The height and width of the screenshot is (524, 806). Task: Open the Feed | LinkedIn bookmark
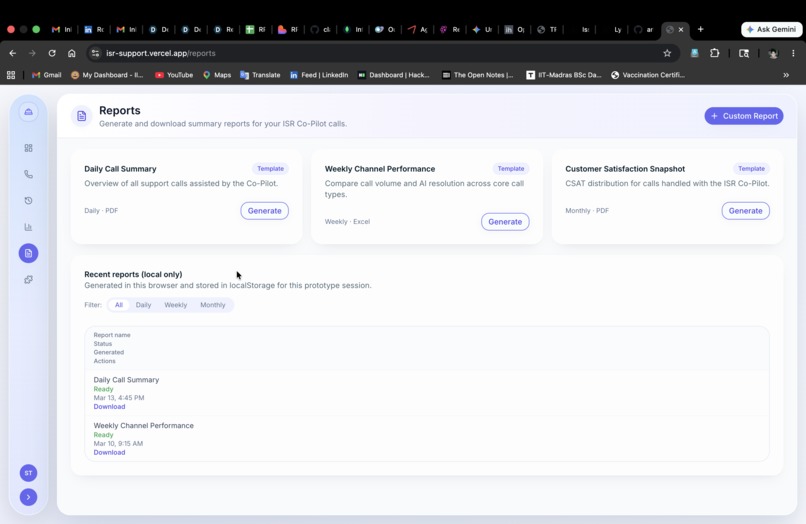click(319, 75)
